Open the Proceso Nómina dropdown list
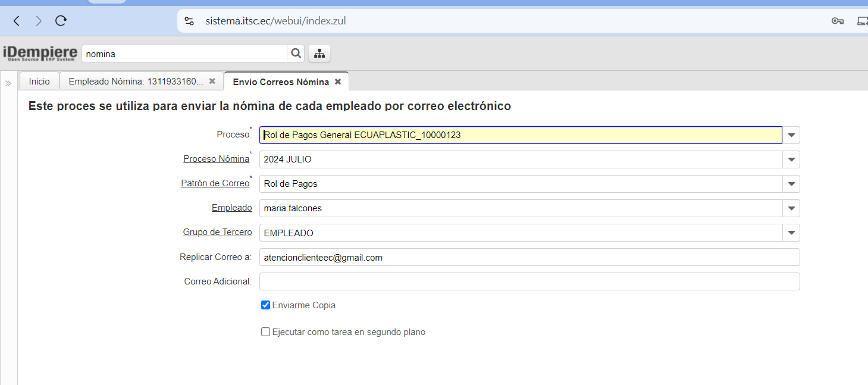Image resolution: width=868 pixels, height=385 pixels. pos(791,159)
